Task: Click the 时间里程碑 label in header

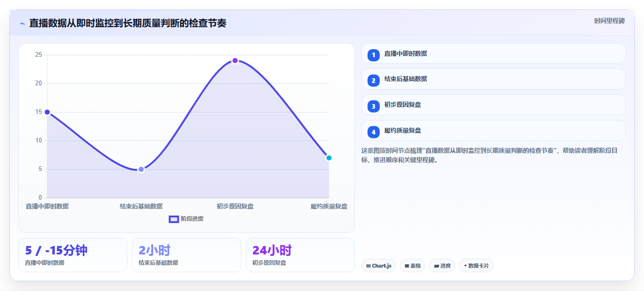Action: [609, 21]
